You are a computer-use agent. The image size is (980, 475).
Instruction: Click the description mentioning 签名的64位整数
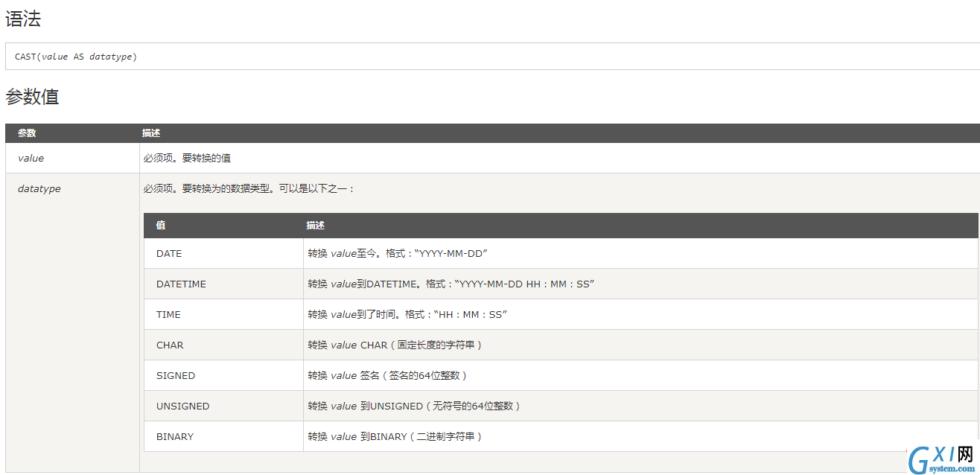click(389, 375)
